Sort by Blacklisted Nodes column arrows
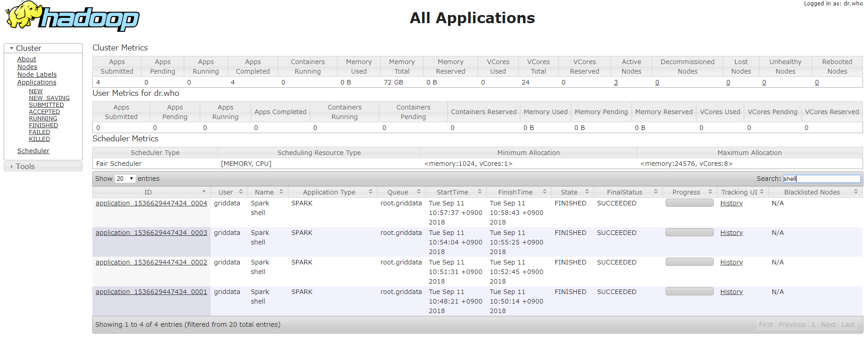 tap(856, 192)
